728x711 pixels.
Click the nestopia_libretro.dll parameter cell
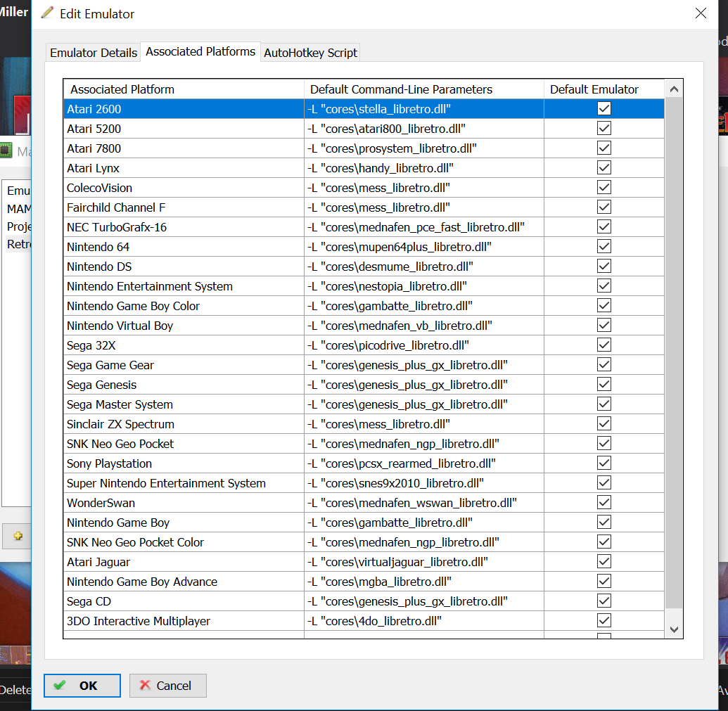point(424,286)
